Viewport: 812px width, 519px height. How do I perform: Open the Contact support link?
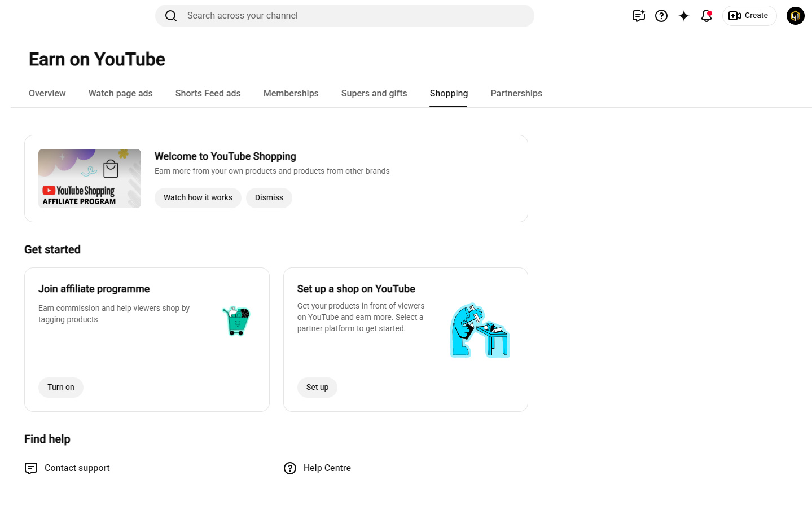(x=77, y=468)
